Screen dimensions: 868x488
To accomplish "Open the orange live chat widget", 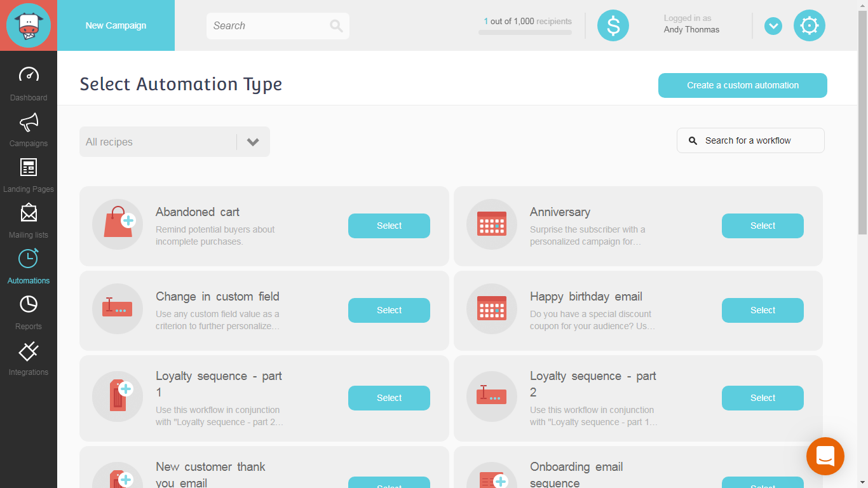I will pos(825,456).
